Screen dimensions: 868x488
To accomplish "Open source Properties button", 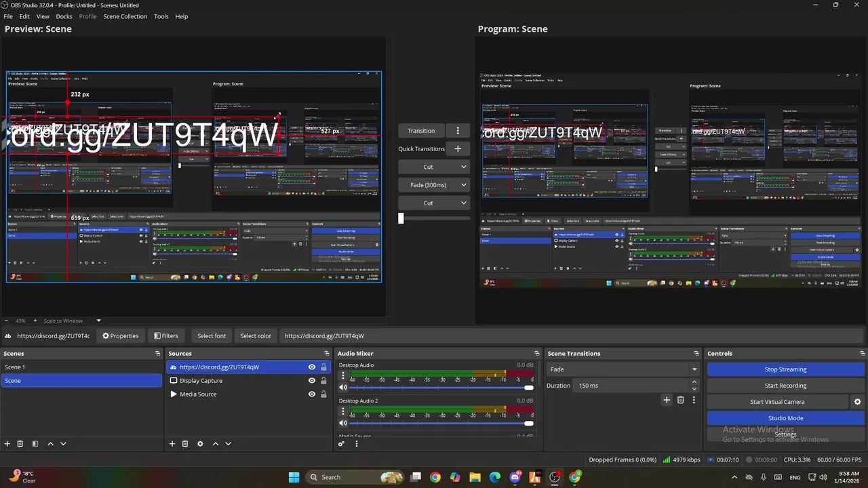I will tap(120, 335).
